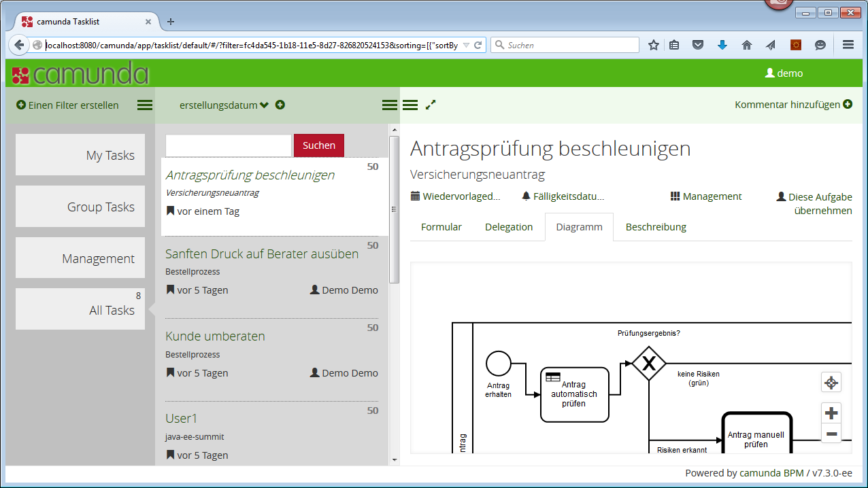Go to browser home page icon
The width and height of the screenshot is (868, 488).
[x=747, y=45]
